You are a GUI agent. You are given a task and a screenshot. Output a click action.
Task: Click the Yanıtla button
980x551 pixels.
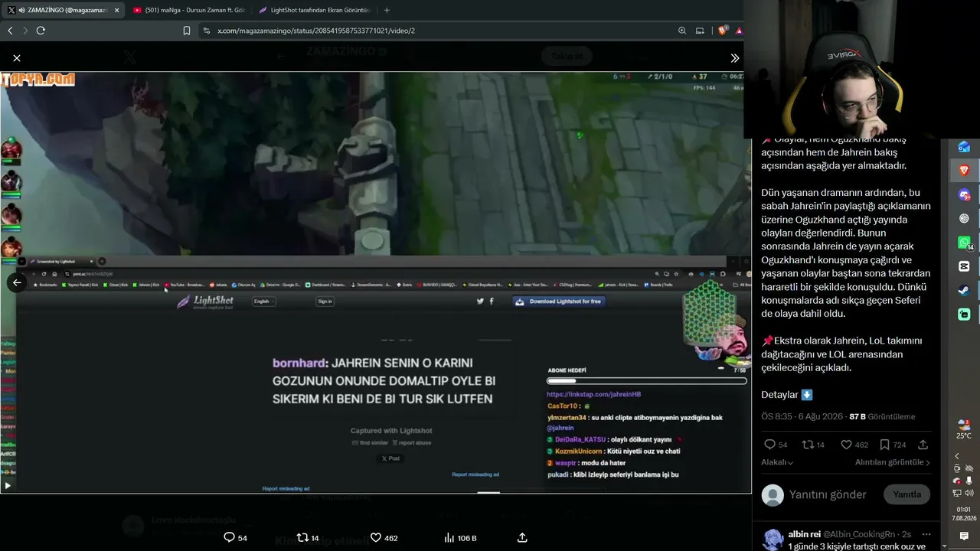[907, 494]
